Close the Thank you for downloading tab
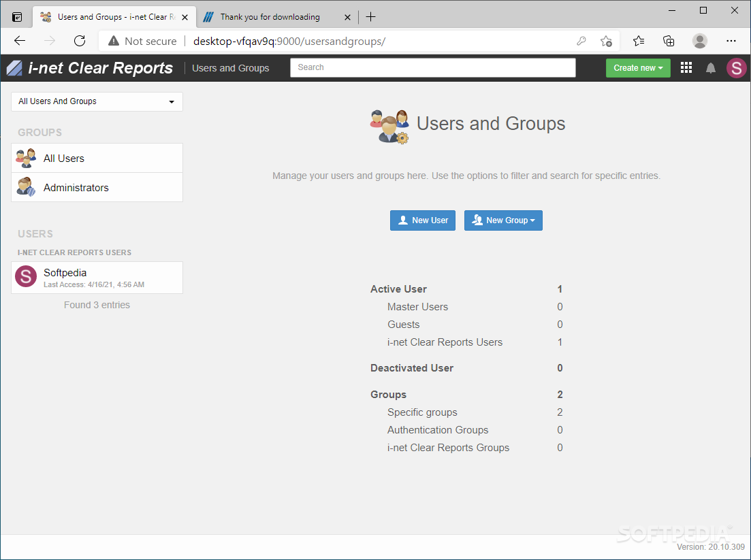The width and height of the screenshot is (751, 560). pyautogui.click(x=348, y=17)
